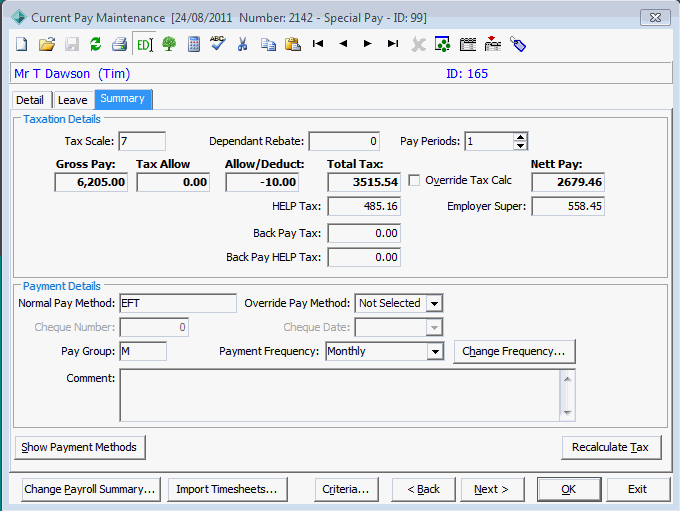Switch to the Detail tab
Viewport: 680px width, 511px height.
tap(30, 100)
